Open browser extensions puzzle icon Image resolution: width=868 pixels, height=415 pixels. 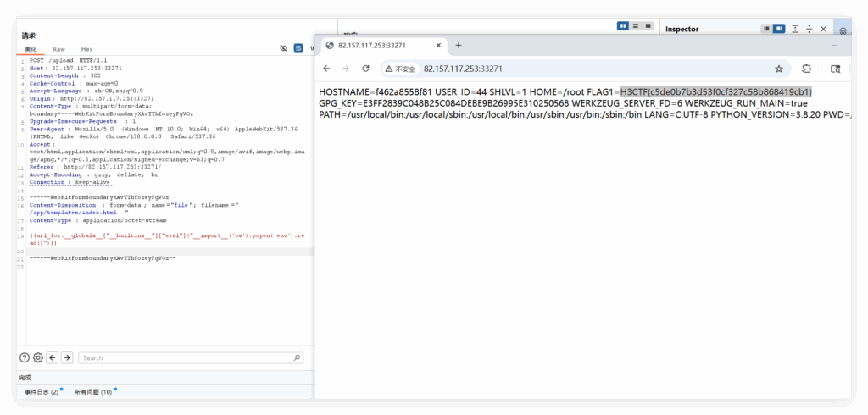806,69
